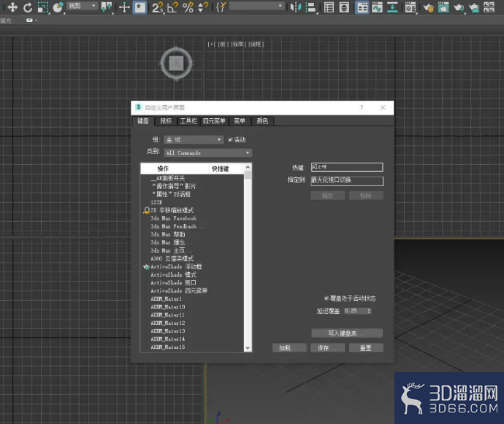
Task: Toggle 覆盖处于活动状态 checkbox
Action: coord(327,298)
